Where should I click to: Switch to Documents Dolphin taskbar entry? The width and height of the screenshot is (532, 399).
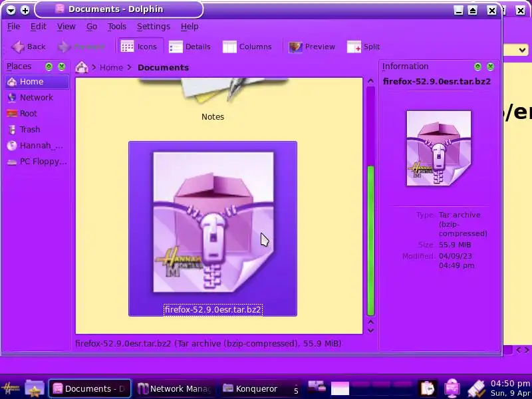click(90, 388)
